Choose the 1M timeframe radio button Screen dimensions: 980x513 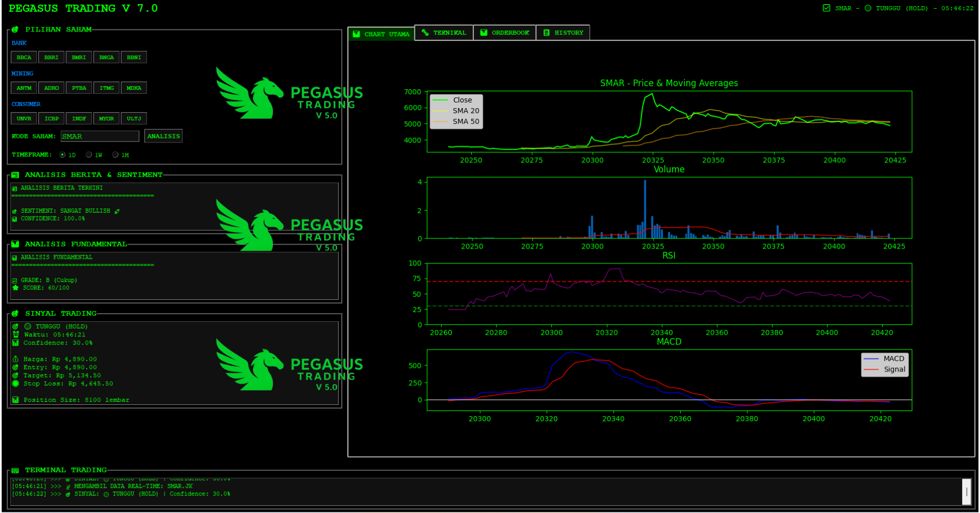[116, 155]
